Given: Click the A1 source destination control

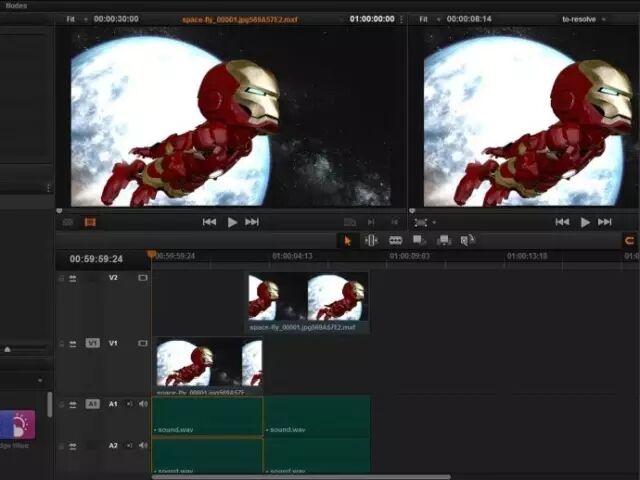Looking at the screenshot, I should [x=93, y=404].
